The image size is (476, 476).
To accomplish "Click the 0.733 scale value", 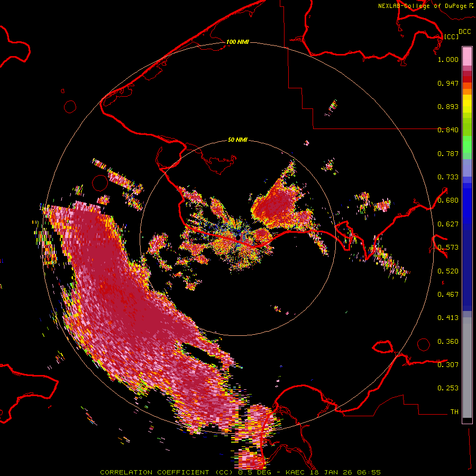I will coord(448,177).
